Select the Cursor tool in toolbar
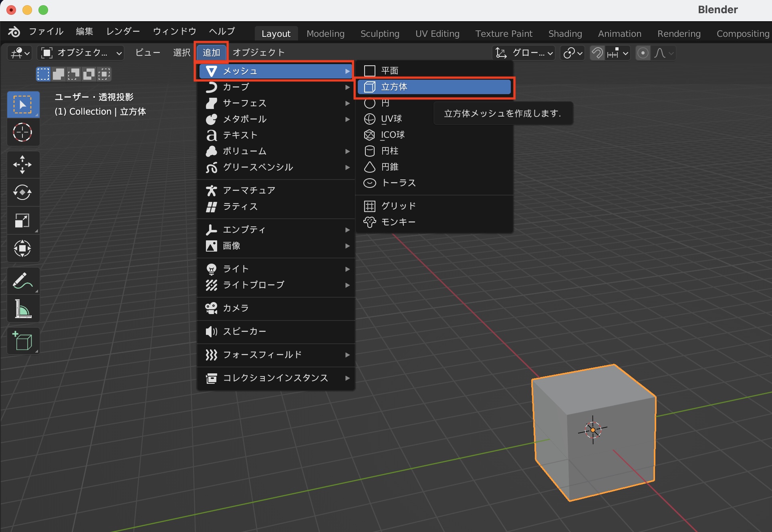The width and height of the screenshot is (772, 532). pyautogui.click(x=22, y=133)
